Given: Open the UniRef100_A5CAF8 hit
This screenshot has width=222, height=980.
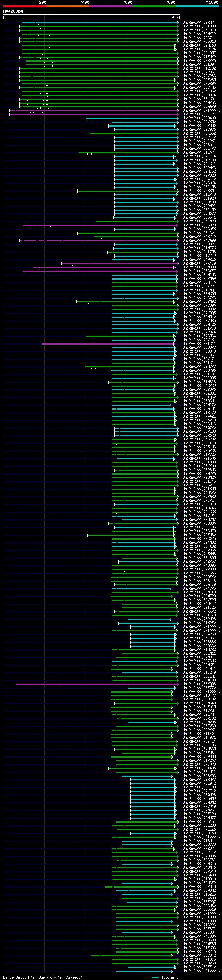Looking at the screenshot, I should 199,30.
